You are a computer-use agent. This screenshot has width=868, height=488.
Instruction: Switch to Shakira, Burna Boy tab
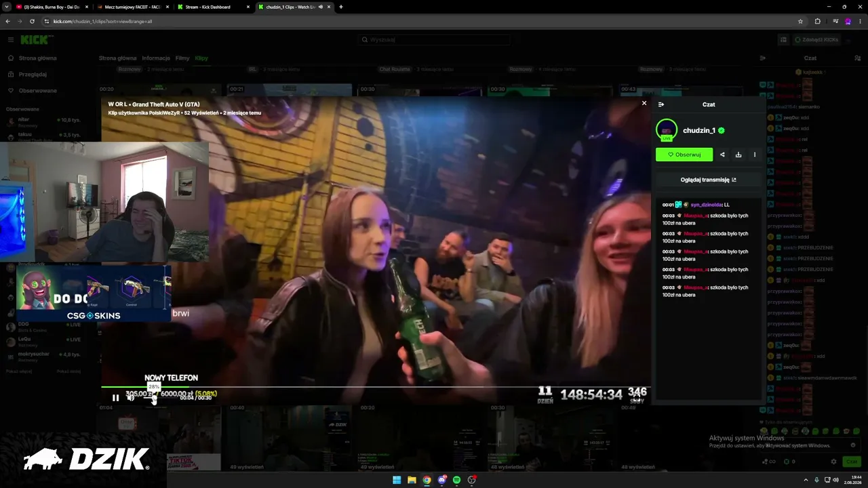[52, 7]
